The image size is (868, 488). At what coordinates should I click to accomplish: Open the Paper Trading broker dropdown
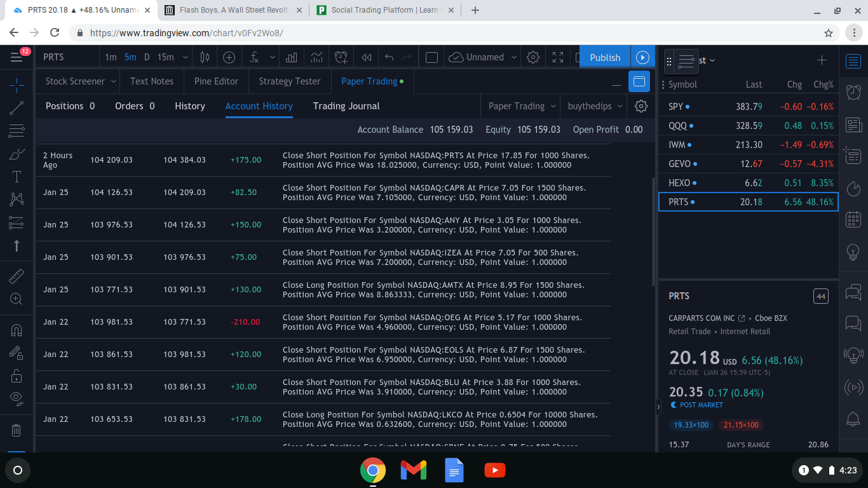[522, 106]
